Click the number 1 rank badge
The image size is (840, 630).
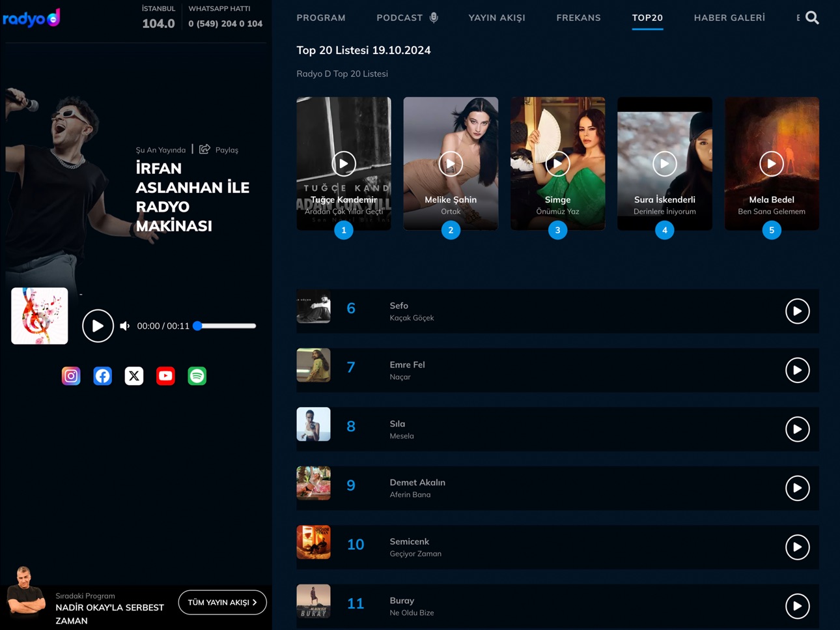(344, 230)
